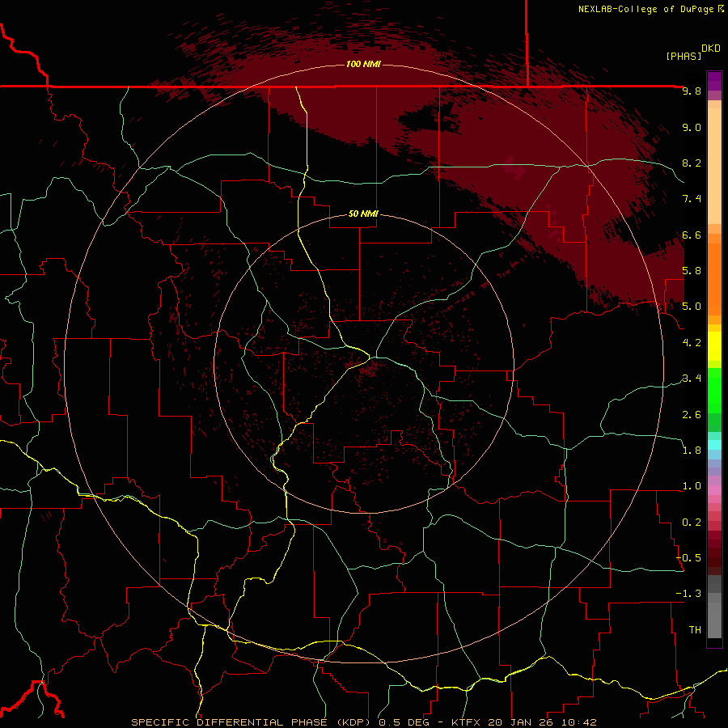728x728 pixels.
Task: Click the KTFX station identifier in the caption
Action: coord(466,722)
